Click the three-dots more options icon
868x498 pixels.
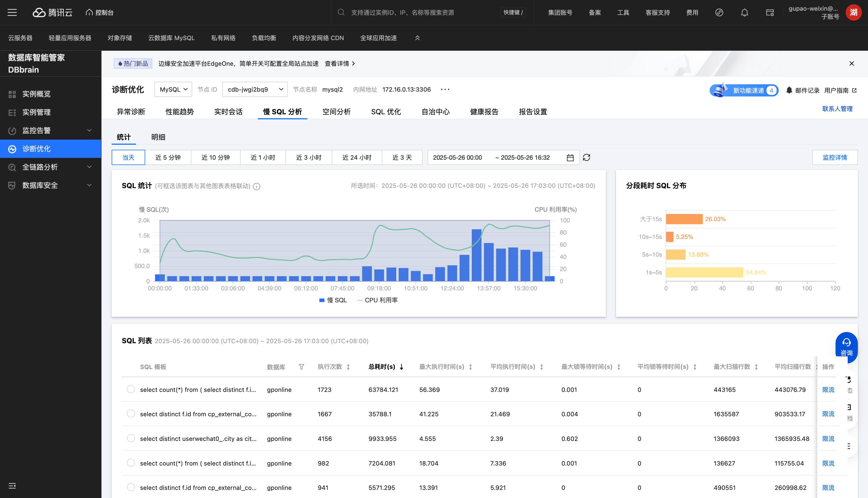(445, 89)
